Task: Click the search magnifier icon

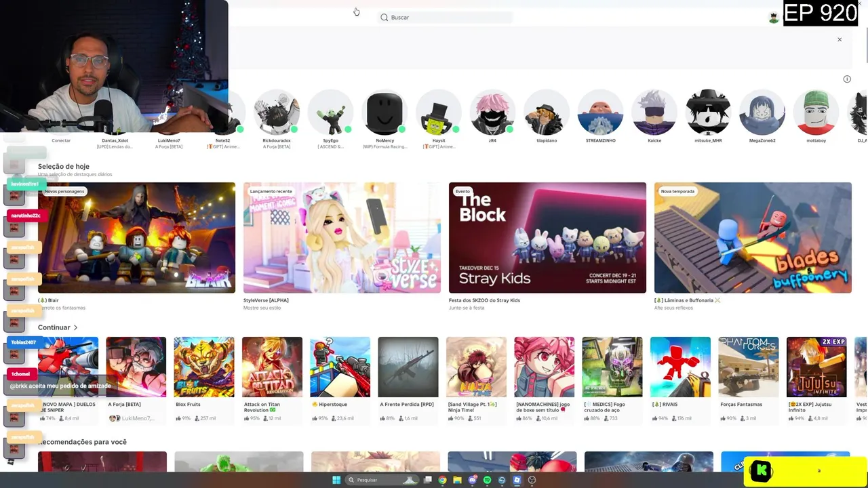Action: click(384, 17)
